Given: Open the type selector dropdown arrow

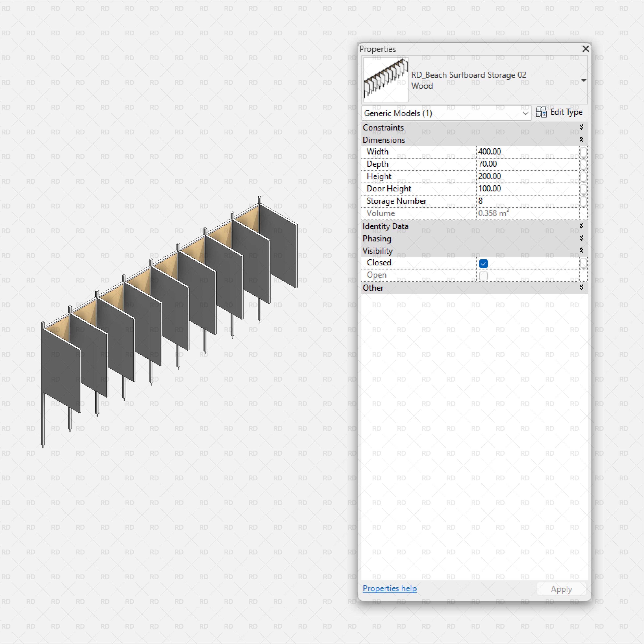Looking at the screenshot, I should click(584, 80).
